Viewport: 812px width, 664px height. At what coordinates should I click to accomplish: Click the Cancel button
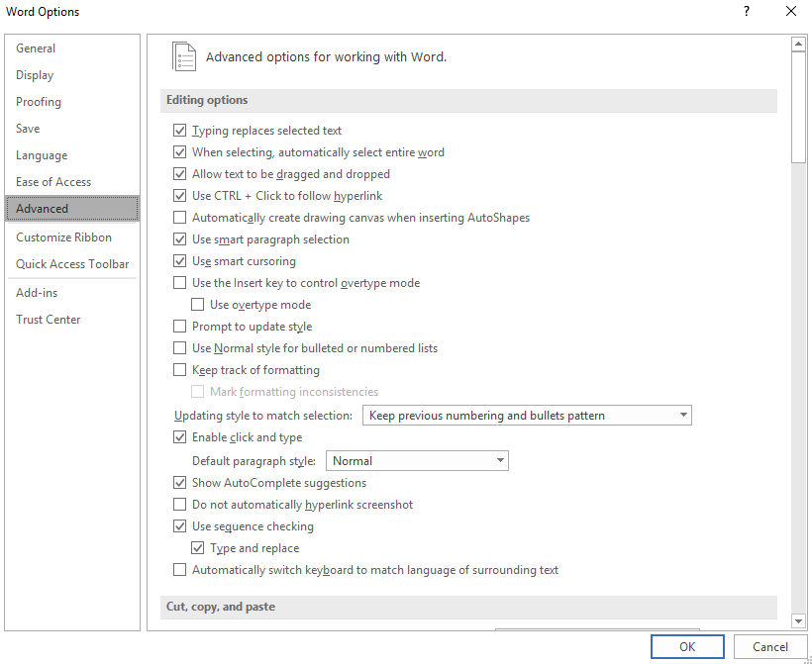click(x=770, y=646)
